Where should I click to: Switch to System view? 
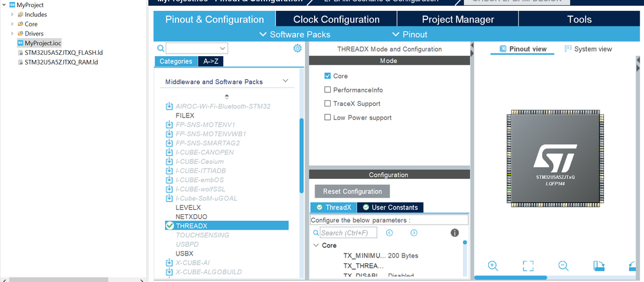click(588, 49)
